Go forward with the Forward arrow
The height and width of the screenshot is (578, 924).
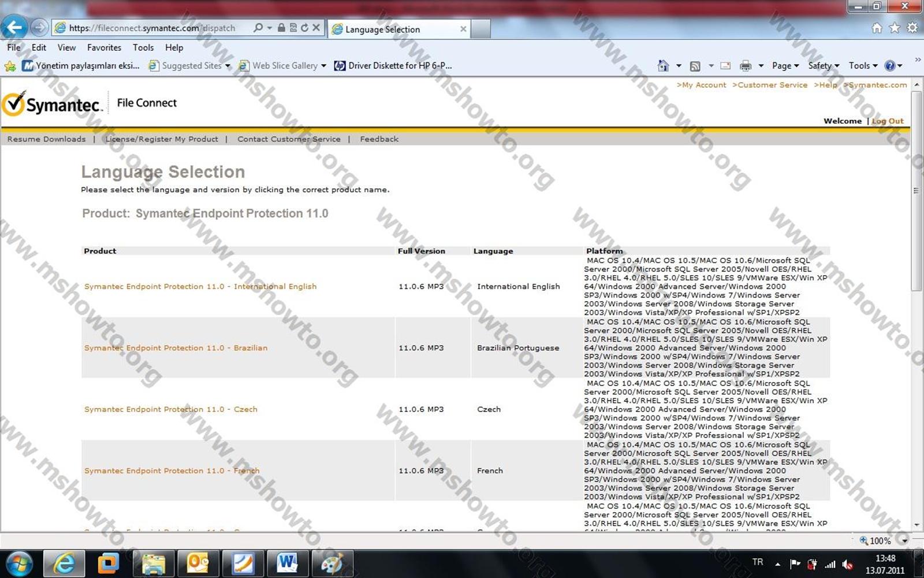pyautogui.click(x=39, y=27)
